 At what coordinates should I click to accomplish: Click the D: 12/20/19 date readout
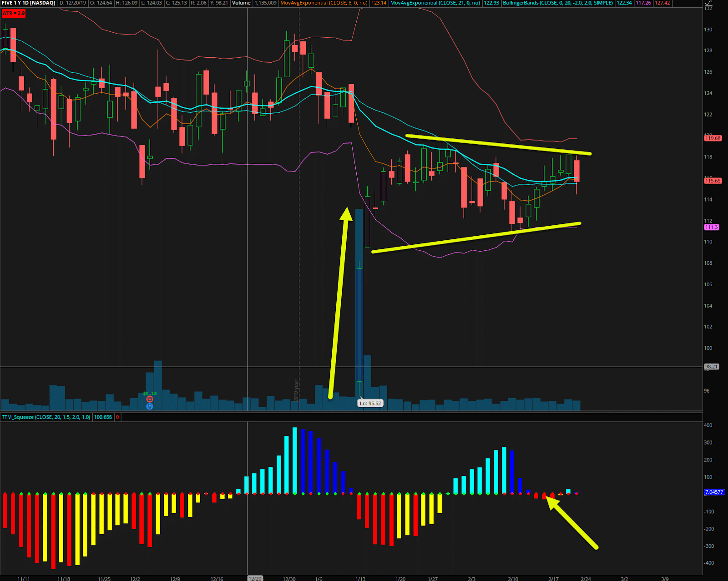point(73,3)
